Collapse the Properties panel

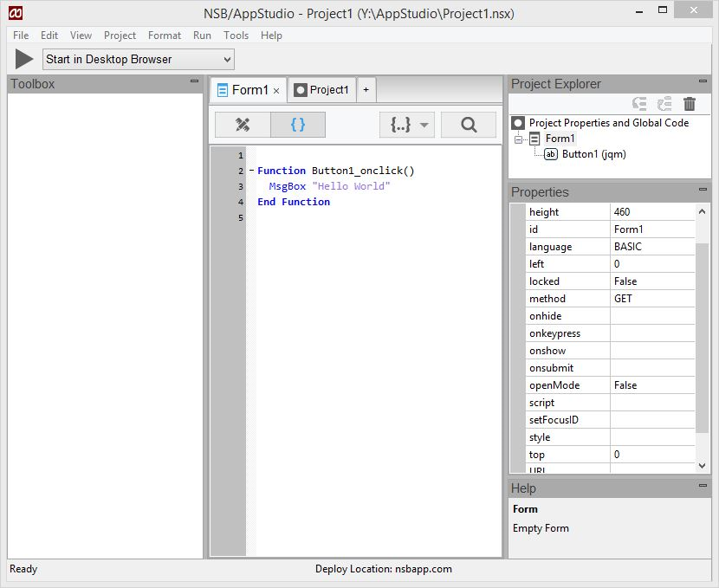703,190
